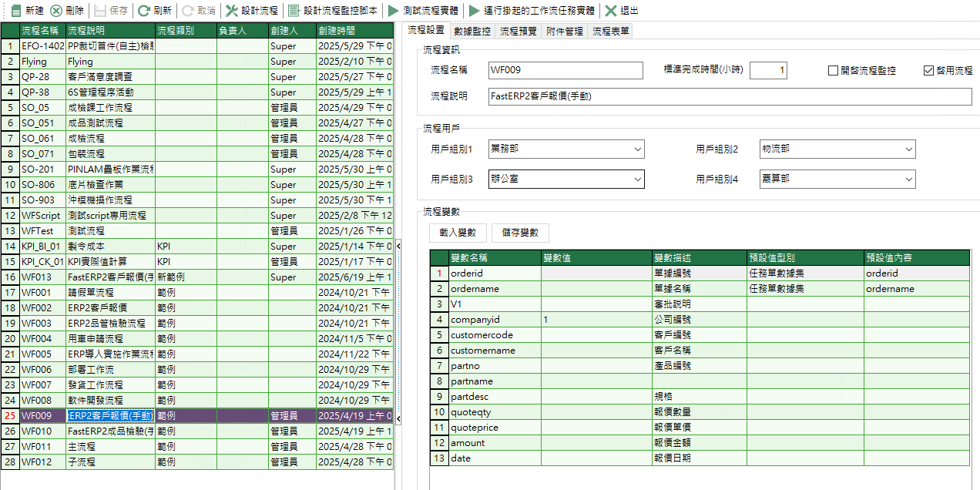Sort list by 創建時間 column header
This screenshot has width=980, height=490.
coord(354,31)
